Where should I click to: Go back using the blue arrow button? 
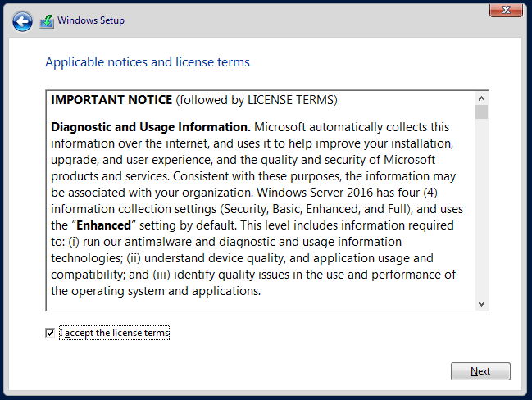click(22, 21)
